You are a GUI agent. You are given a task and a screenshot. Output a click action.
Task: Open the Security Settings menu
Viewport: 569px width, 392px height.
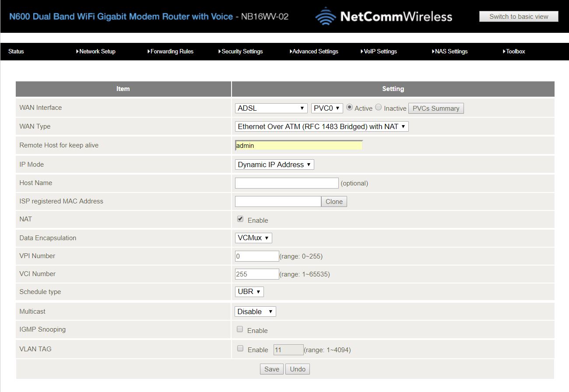click(x=240, y=51)
